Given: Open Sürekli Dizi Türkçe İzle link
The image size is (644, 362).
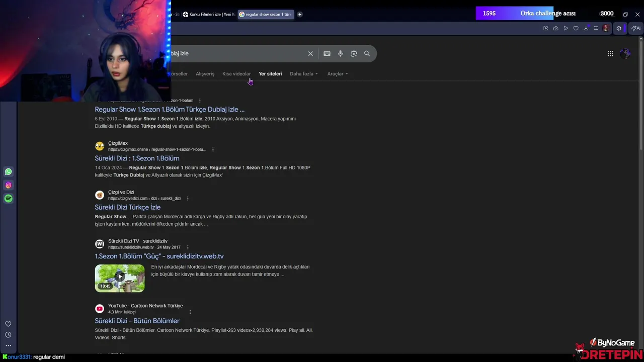Looking at the screenshot, I should pos(128,207).
